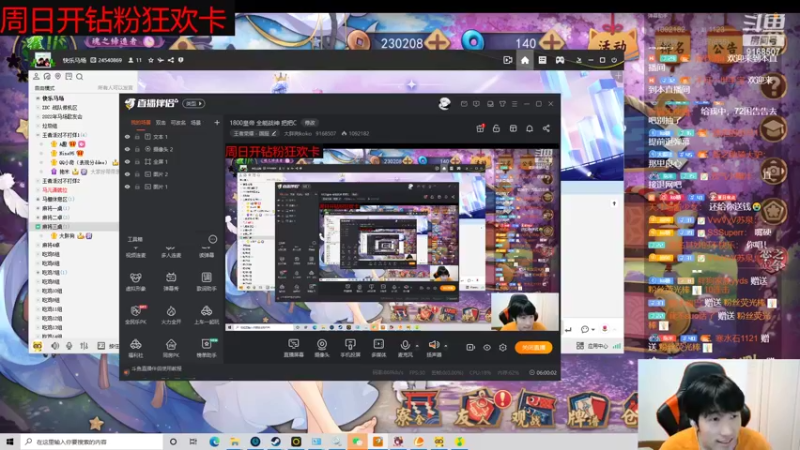Open the search icon in channel panel
Viewport: 800px width, 450px height.
click(80, 77)
